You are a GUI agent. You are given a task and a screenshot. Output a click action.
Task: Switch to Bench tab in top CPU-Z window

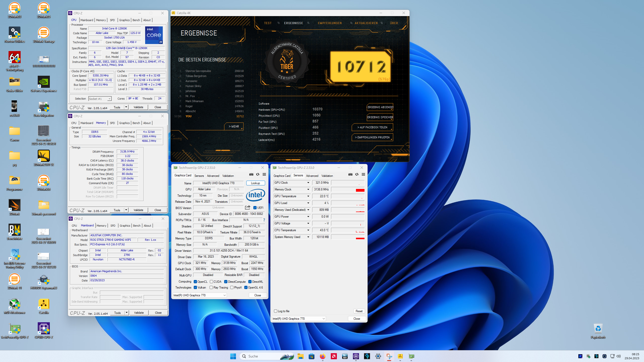point(136,20)
